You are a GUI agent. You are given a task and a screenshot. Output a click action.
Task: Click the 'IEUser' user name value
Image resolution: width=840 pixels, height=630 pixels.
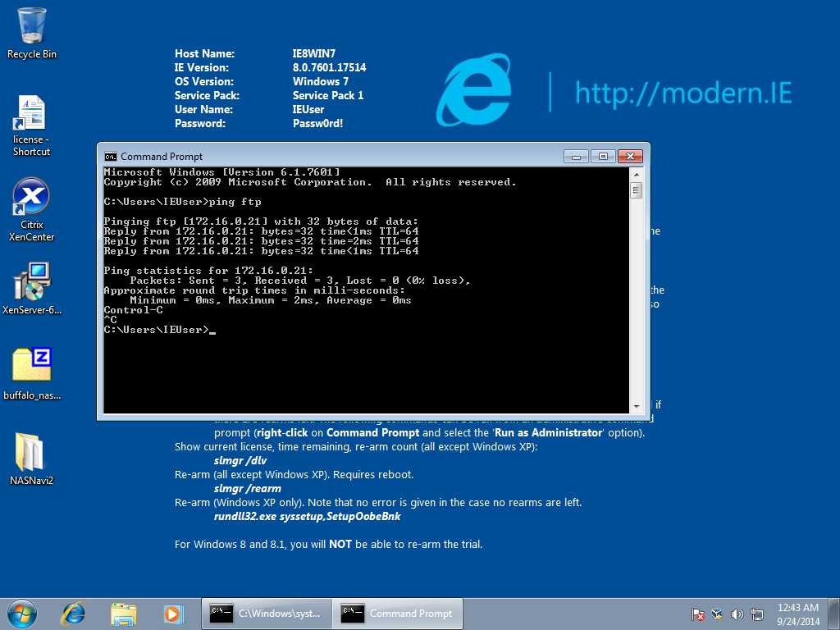click(x=308, y=109)
